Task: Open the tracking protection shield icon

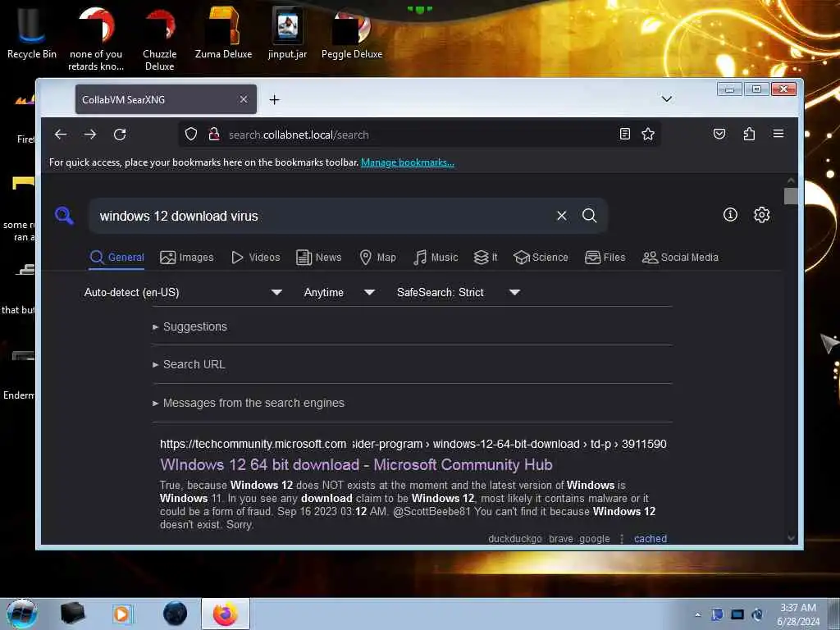Action: (x=190, y=134)
